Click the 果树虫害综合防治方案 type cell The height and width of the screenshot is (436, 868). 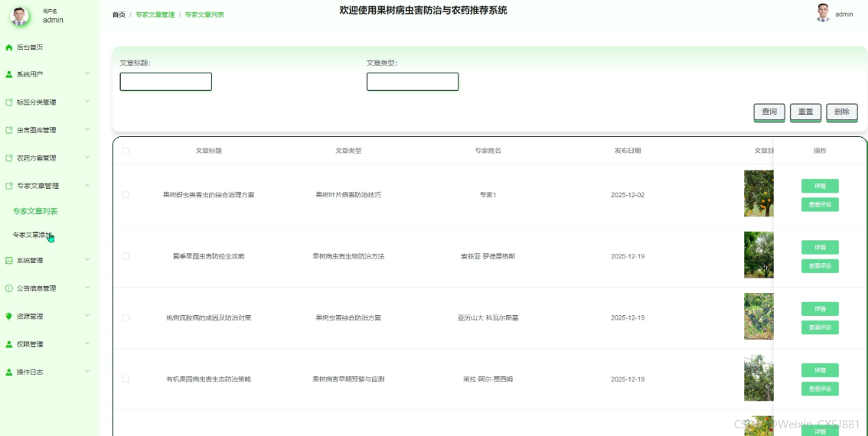[348, 317]
